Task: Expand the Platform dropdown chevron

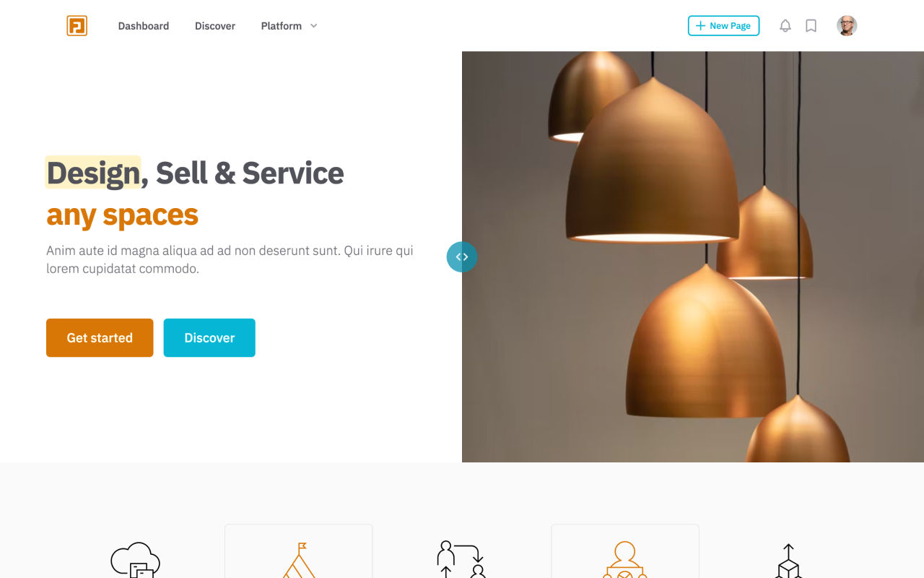Action: (313, 26)
